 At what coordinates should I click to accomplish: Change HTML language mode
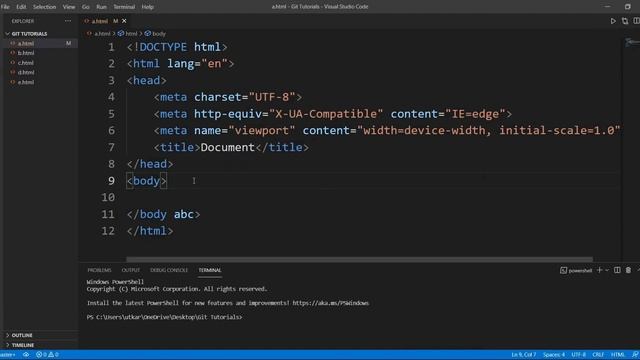[618, 355]
